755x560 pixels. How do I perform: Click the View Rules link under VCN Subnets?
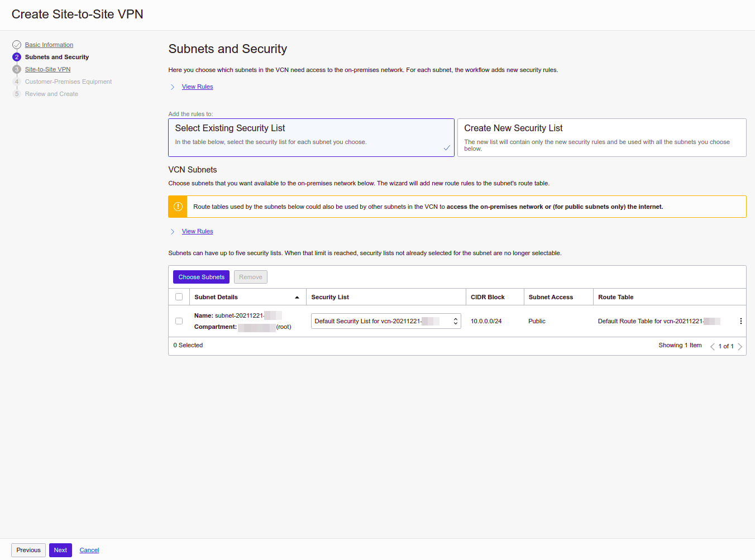tap(197, 231)
